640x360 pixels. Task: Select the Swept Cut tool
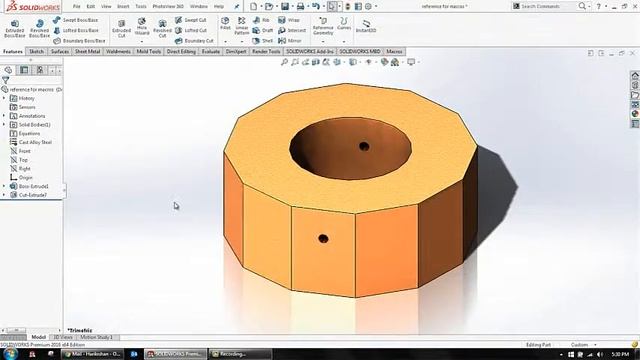[191, 20]
